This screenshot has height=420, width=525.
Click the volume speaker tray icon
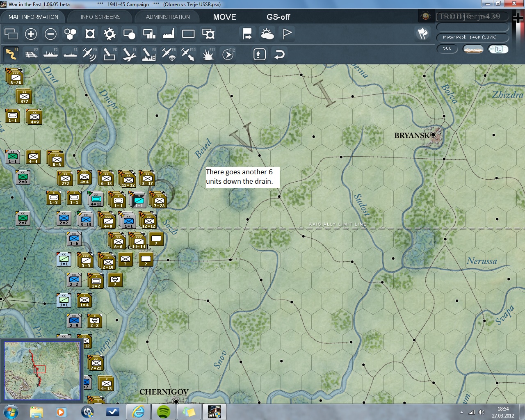[x=482, y=412]
